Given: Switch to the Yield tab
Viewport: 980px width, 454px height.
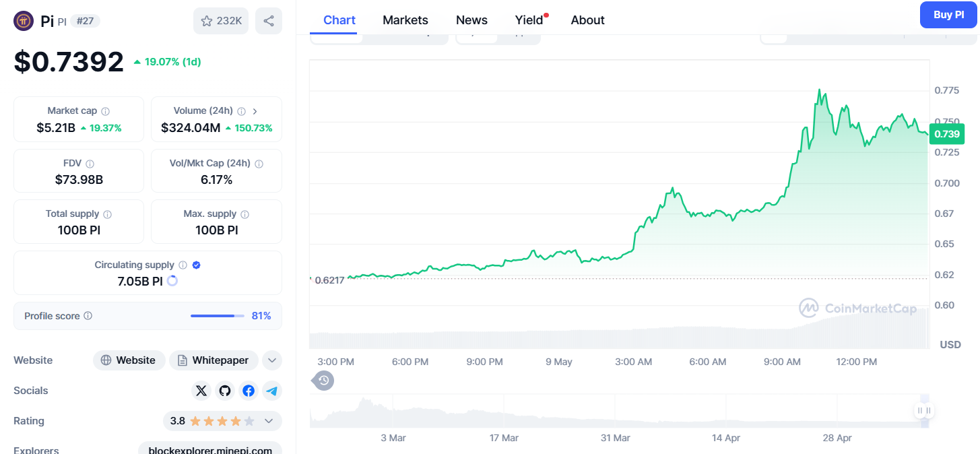Looking at the screenshot, I should pos(529,20).
